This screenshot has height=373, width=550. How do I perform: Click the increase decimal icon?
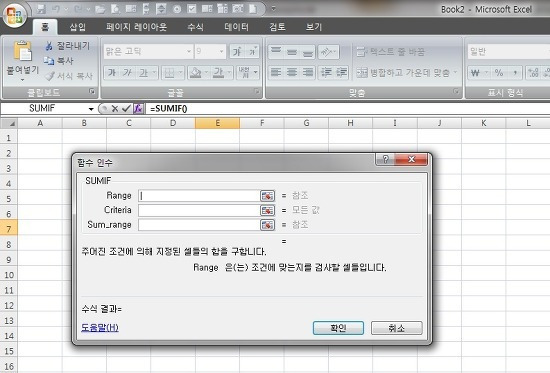click(533, 73)
